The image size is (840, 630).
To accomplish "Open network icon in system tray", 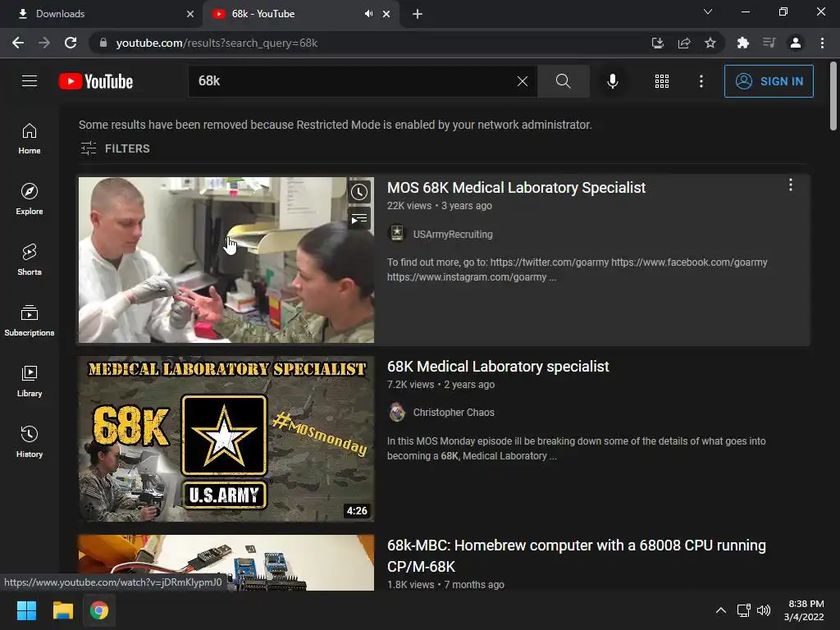I will [x=743, y=610].
